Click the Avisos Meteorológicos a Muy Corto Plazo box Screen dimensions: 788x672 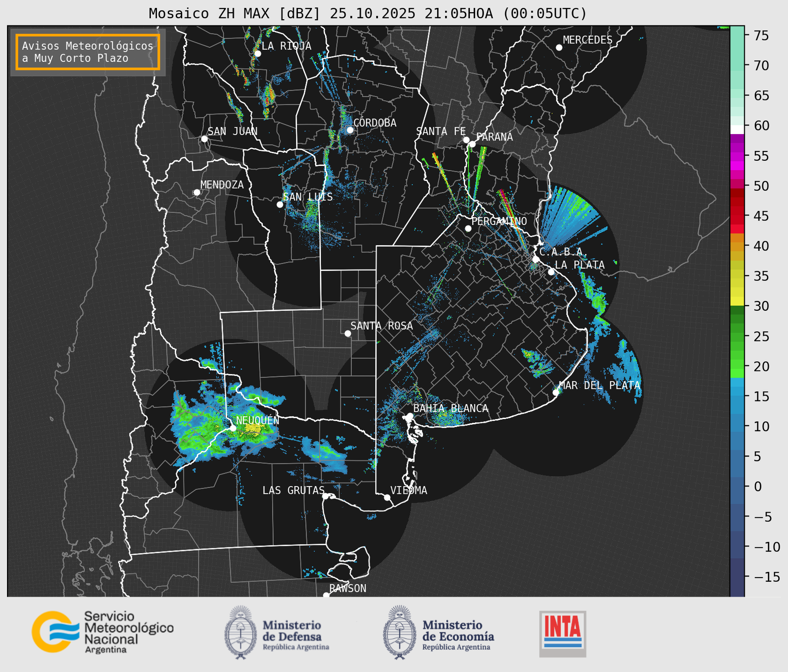pyautogui.click(x=88, y=52)
